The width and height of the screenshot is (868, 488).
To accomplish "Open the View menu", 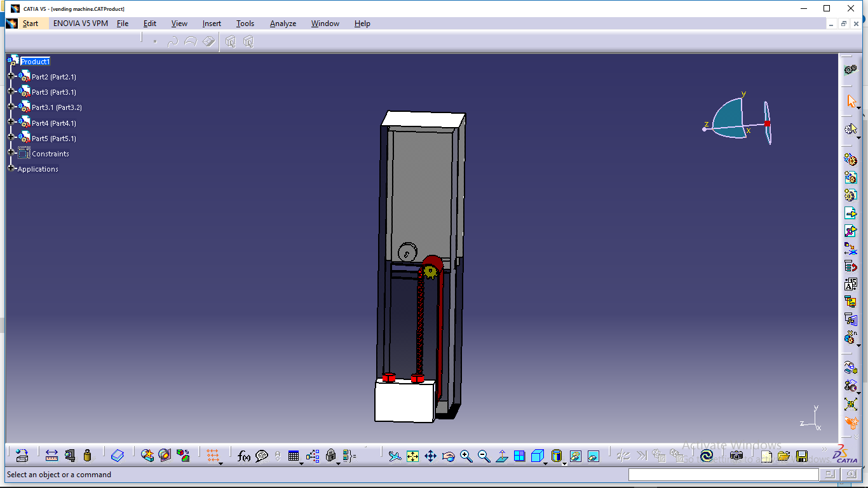I will 179,24.
